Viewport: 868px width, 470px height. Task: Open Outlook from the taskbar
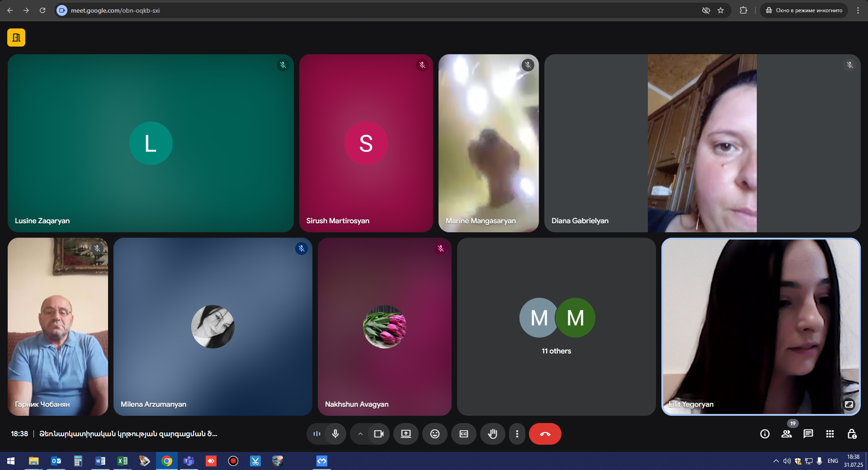click(56, 461)
